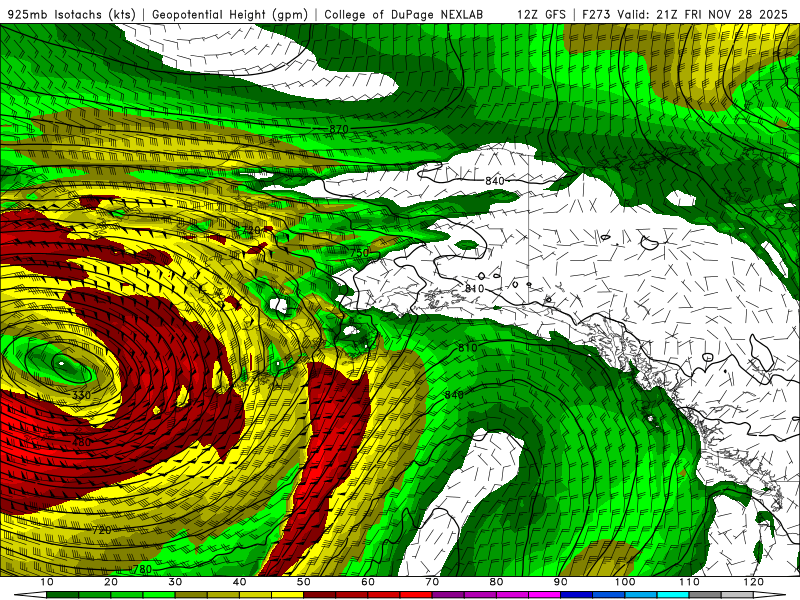The width and height of the screenshot is (800, 600).
Task: Click the color bar value 60
Action: (368, 582)
